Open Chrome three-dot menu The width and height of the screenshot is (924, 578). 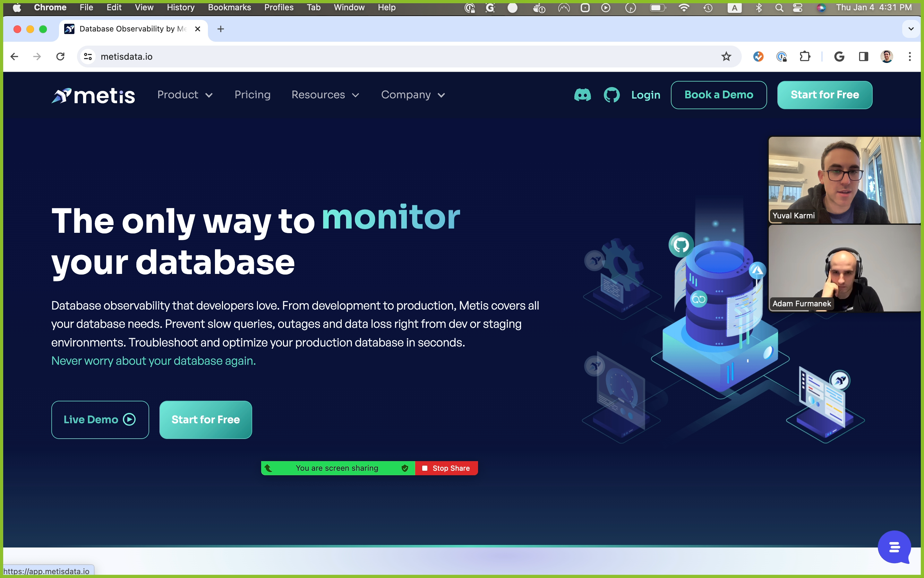coord(910,57)
